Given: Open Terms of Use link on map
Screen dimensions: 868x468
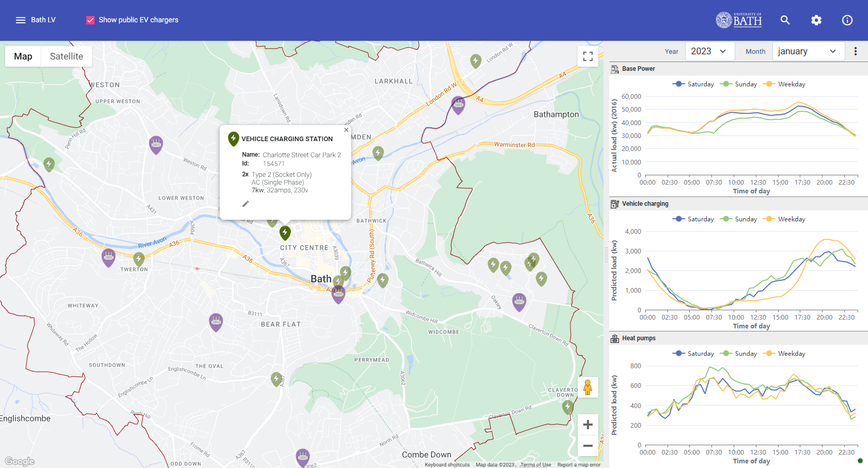Looking at the screenshot, I should click(x=535, y=464).
